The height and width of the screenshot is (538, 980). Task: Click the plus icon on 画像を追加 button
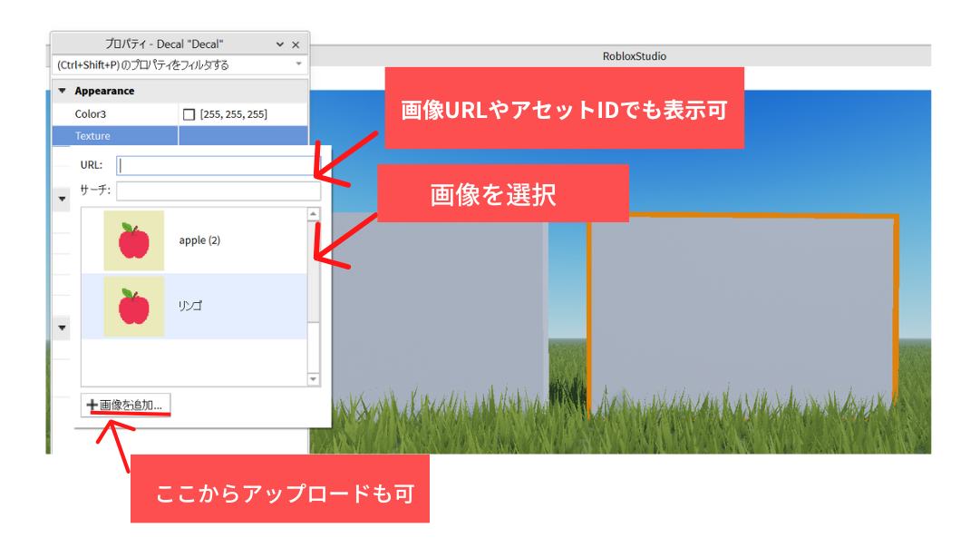tap(92, 406)
